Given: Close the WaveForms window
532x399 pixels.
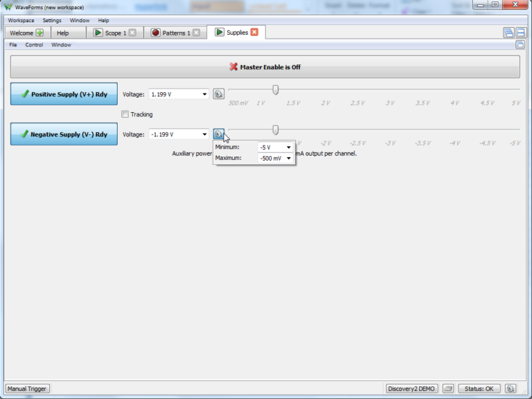Looking at the screenshot, I should [x=515, y=5].
